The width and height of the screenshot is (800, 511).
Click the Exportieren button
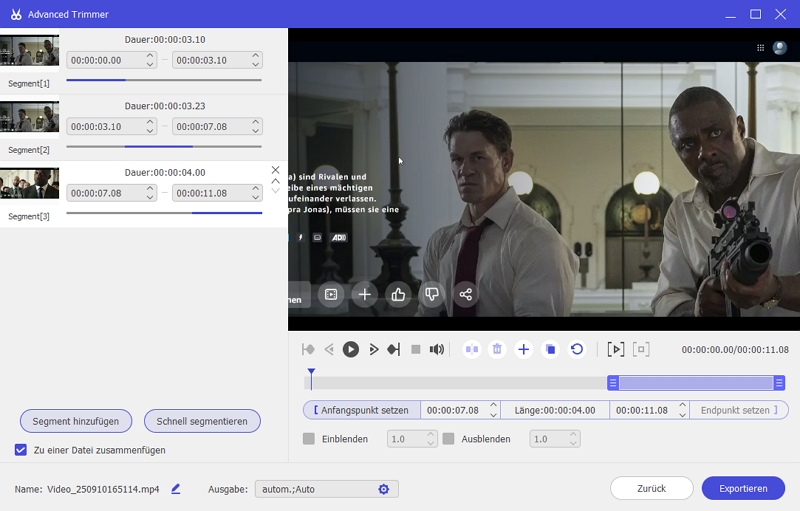click(743, 489)
